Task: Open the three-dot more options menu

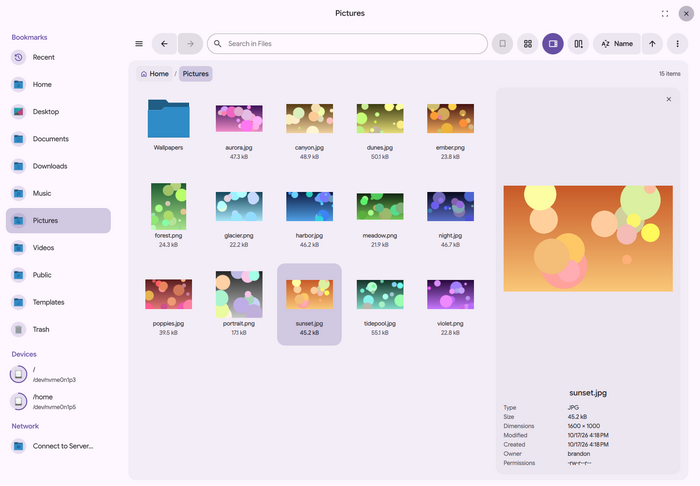Action: pyautogui.click(x=677, y=44)
